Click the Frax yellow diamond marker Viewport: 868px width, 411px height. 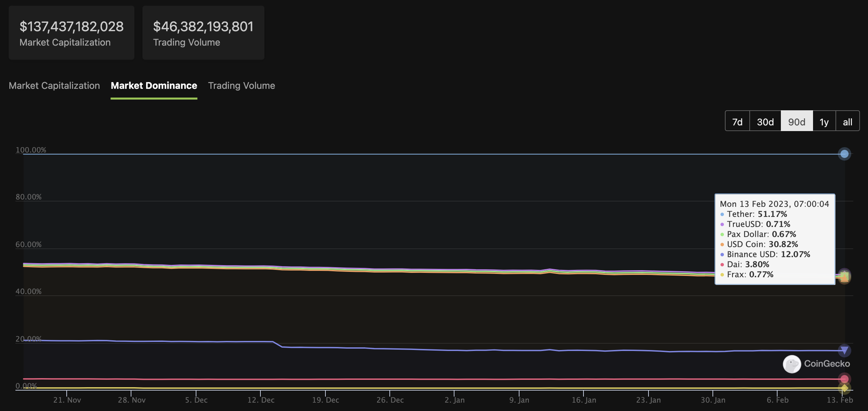(x=844, y=388)
